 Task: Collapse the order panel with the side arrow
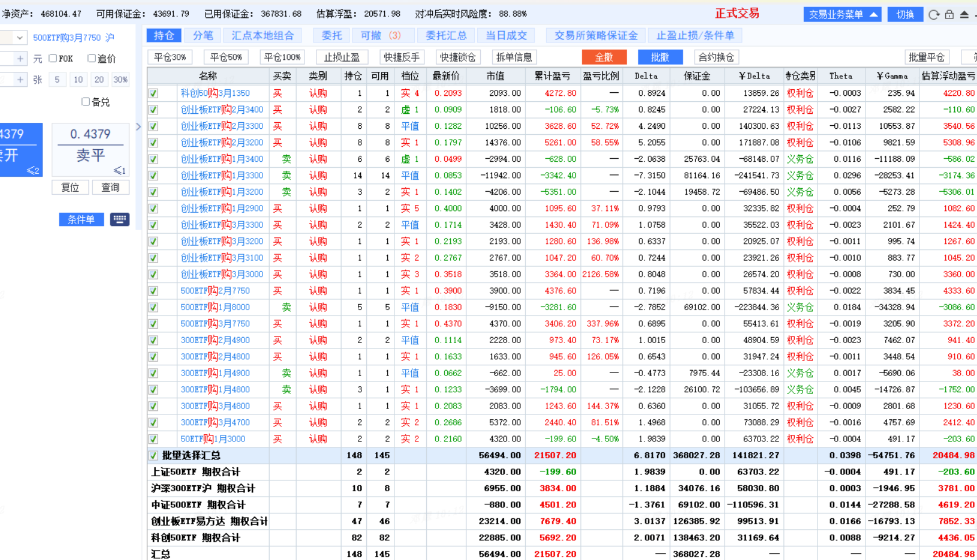[x=138, y=127]
